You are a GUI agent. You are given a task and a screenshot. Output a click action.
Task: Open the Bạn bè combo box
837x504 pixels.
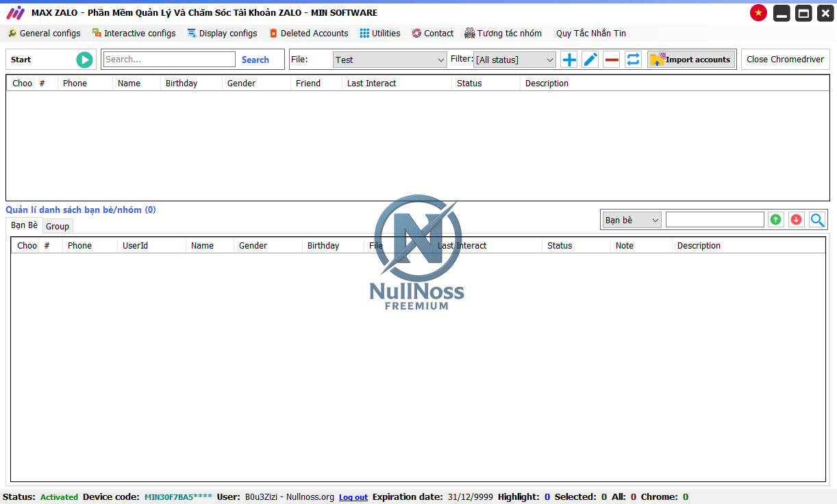[632, 220]
